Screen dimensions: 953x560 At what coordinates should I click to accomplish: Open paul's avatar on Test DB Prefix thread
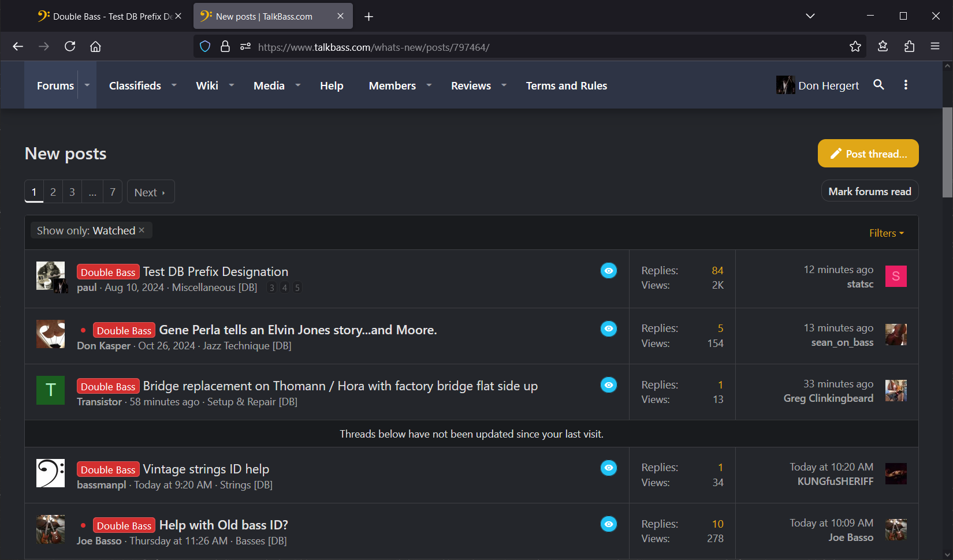pyautogui.click(x=50, y=276)
